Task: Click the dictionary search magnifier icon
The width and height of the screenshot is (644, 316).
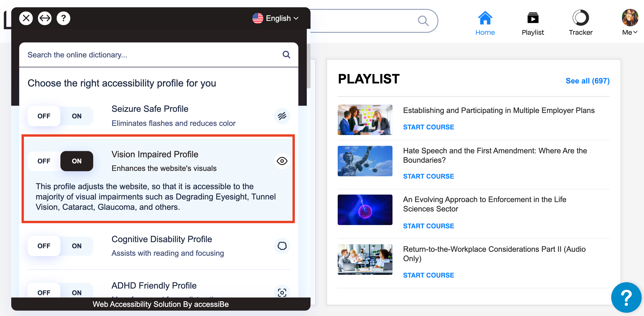Action: point(286,55)
